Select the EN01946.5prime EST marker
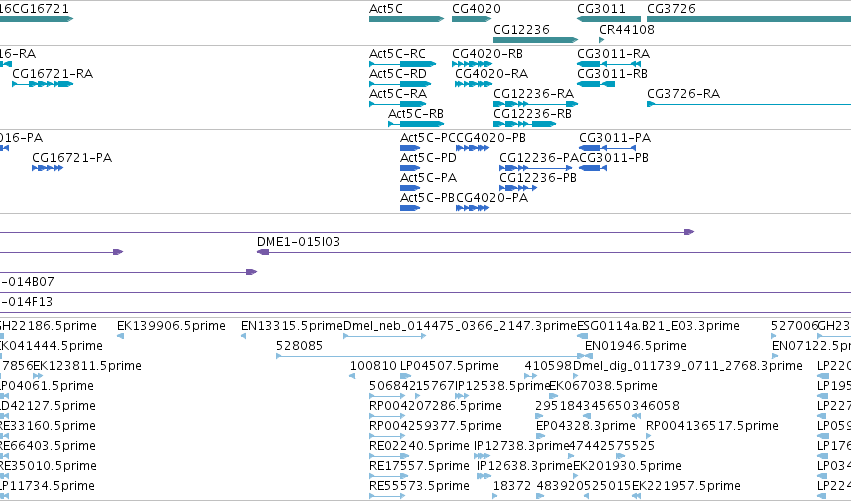 (589, 356)
